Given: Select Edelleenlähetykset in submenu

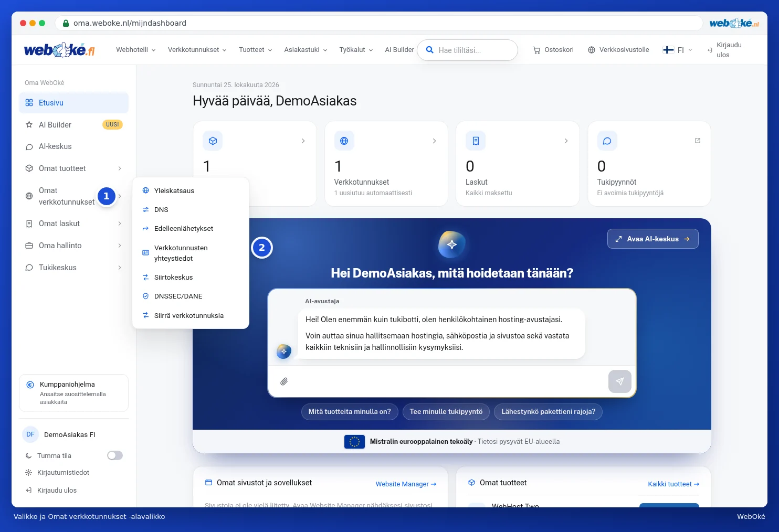Looking at the screenshot, I should pyautogui.click(x=191, y=228).
